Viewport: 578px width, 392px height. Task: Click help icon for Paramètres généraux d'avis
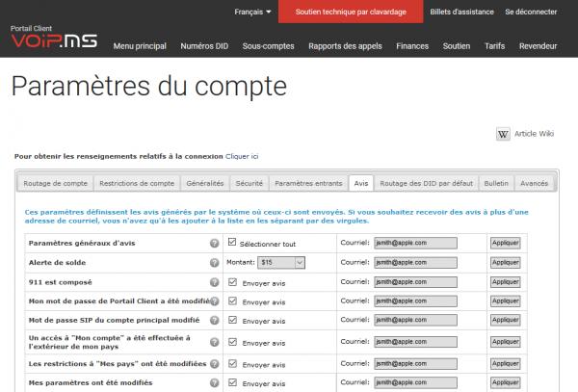click(x=214, y=243)
